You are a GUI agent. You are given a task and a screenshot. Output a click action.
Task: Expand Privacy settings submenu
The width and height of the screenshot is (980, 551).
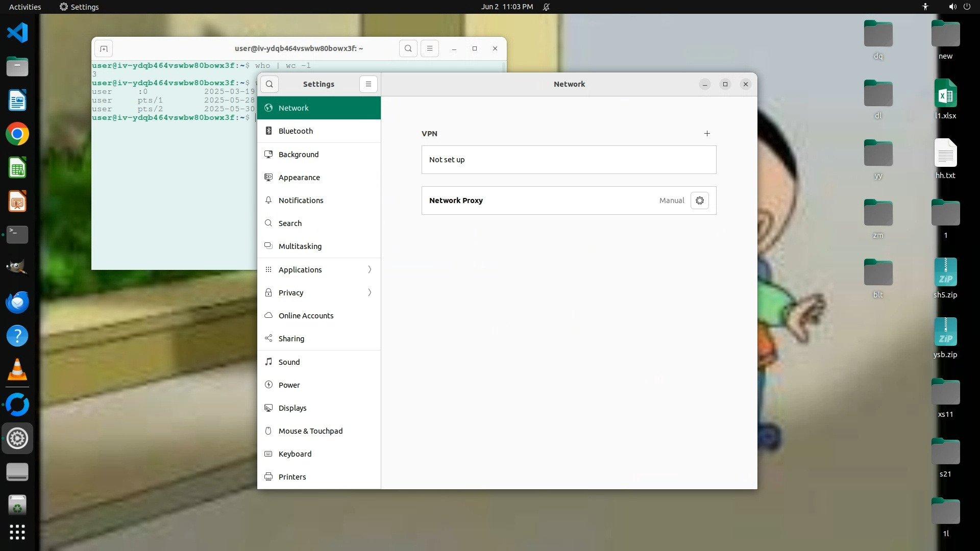point(370,292)
